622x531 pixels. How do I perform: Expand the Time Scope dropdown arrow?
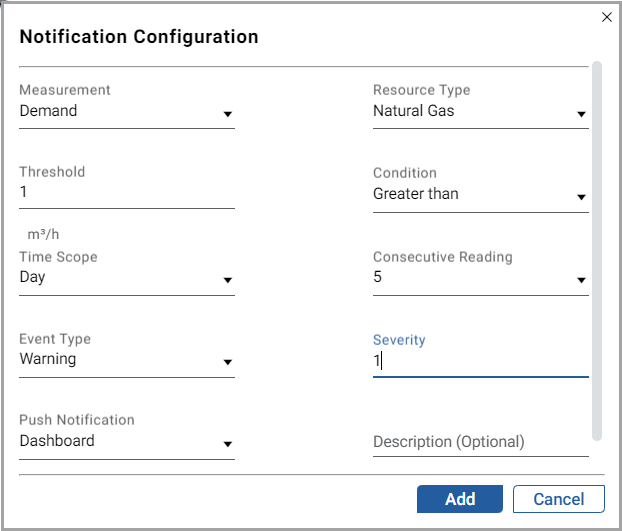pos(227,280)
